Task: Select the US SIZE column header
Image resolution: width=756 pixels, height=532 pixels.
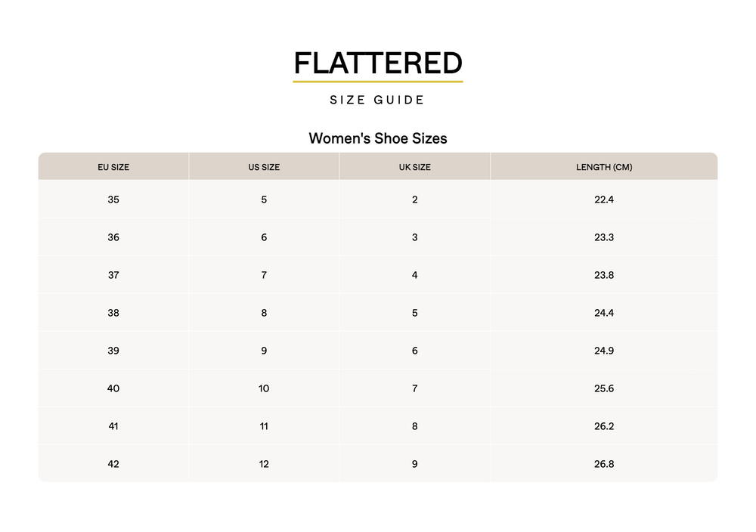Action: (x=264, y=167)
